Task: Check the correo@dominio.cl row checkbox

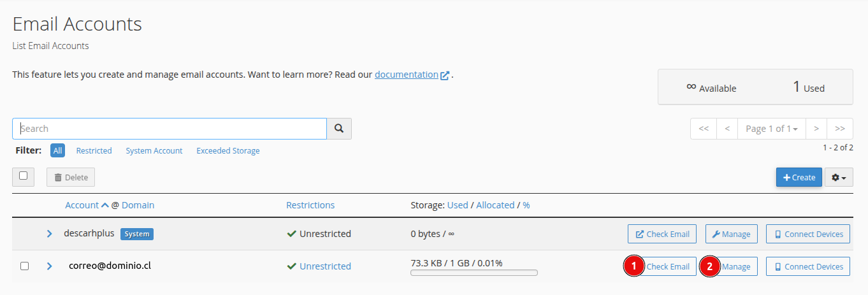Action: tap(24, 266)
